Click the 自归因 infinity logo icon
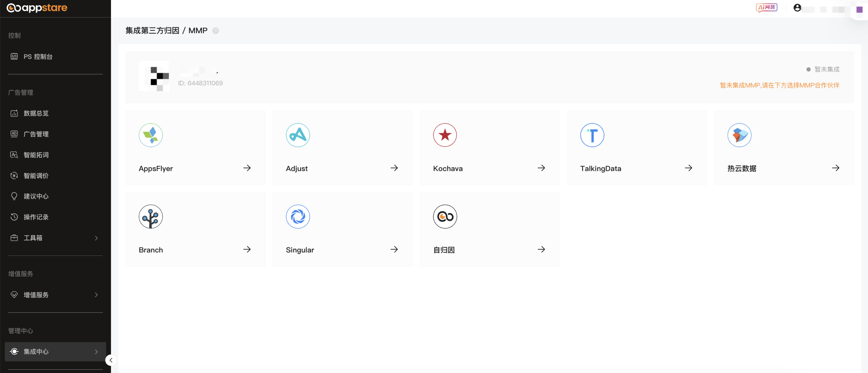This screenshot has height=373, width=868. click(445, 217)
